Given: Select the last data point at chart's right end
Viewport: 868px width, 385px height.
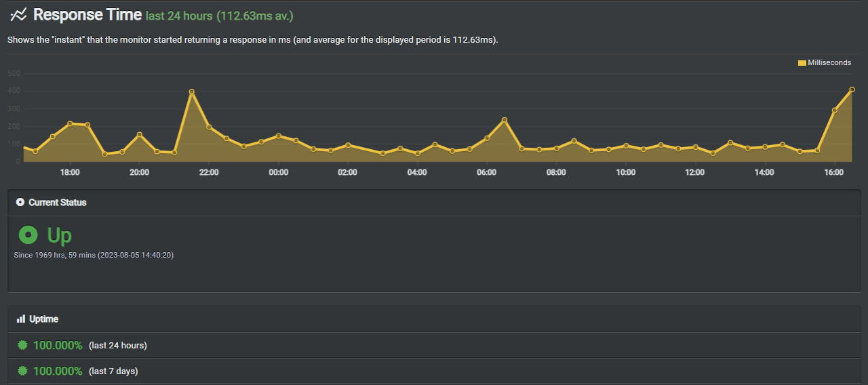Looking at the screenshot, I should pos(852,89).
